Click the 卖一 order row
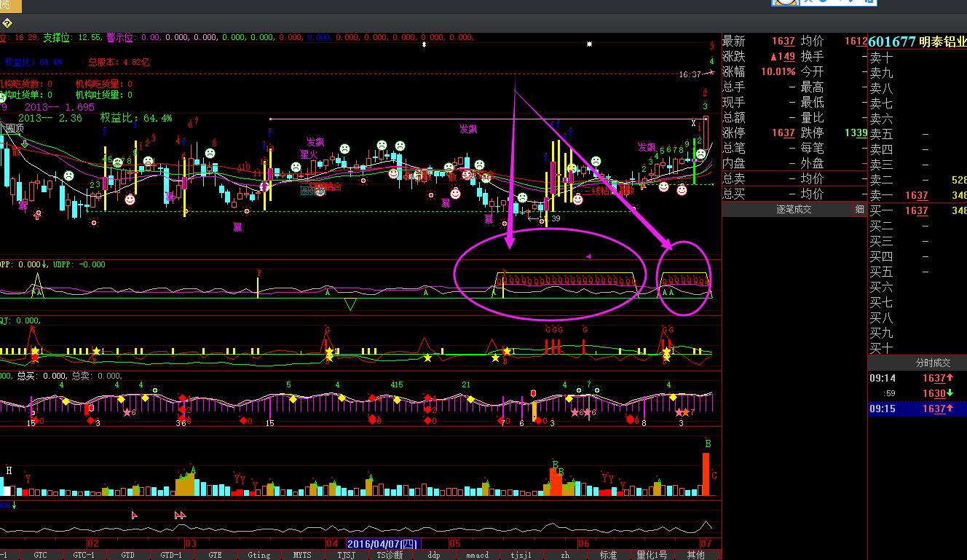Viewport: 967px width, 560px height. (917, 195)
